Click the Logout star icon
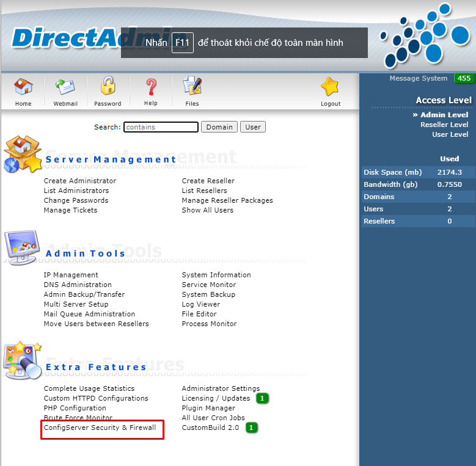Viewport: 476px width, 466px height. click(x=331, y=87)
